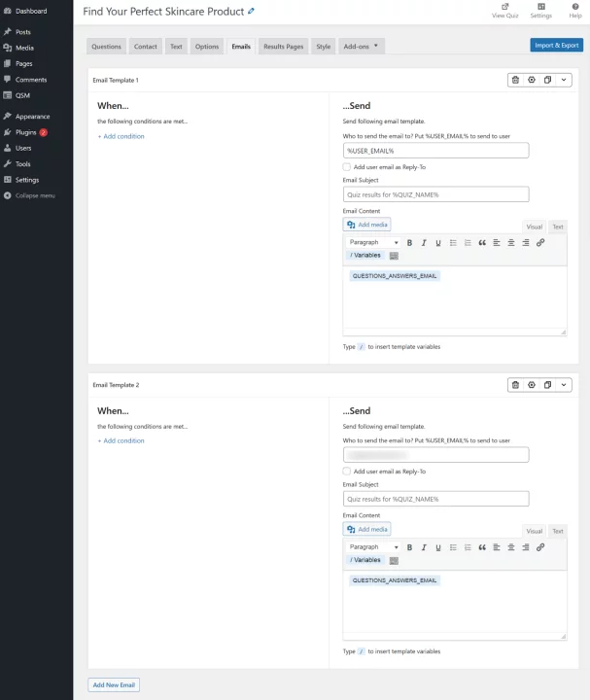Click the Import & Export button

(x=557, y=45)
